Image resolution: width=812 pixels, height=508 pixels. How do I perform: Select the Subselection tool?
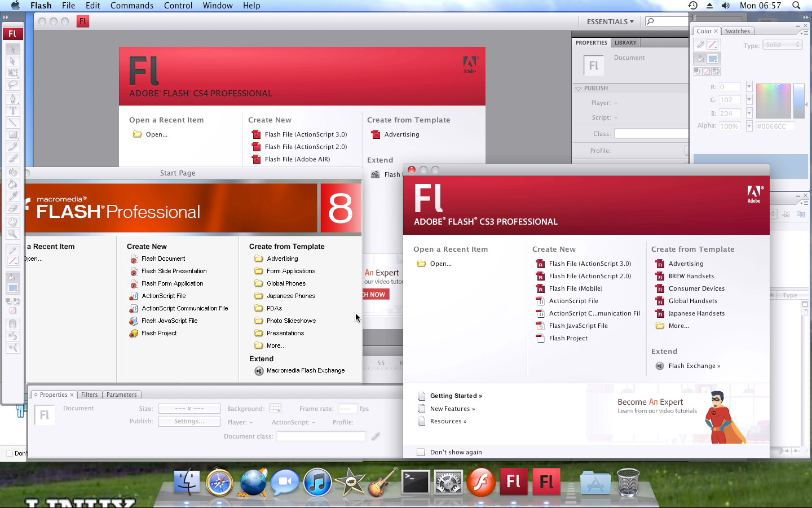[12, 61]
